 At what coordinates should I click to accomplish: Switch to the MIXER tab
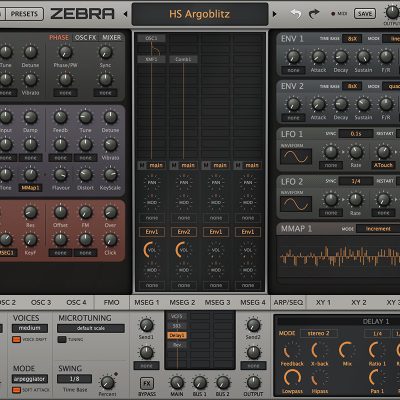pyautogui.click(x=112, y=38)
